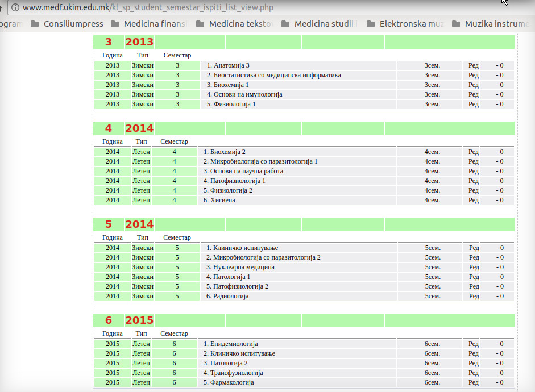
Task: Select the subject "6. Радиологија"
Action: pos(227,296)
